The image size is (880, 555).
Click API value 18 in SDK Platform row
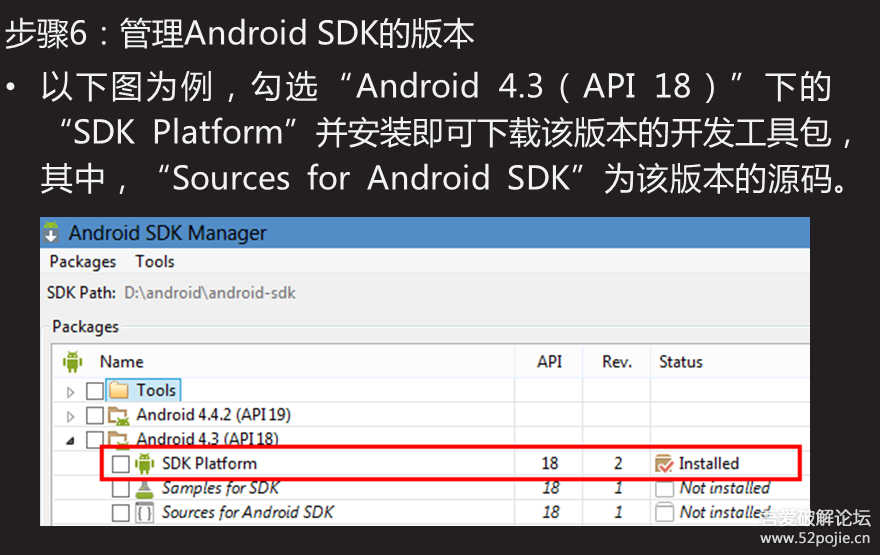(x=550, y=464)
